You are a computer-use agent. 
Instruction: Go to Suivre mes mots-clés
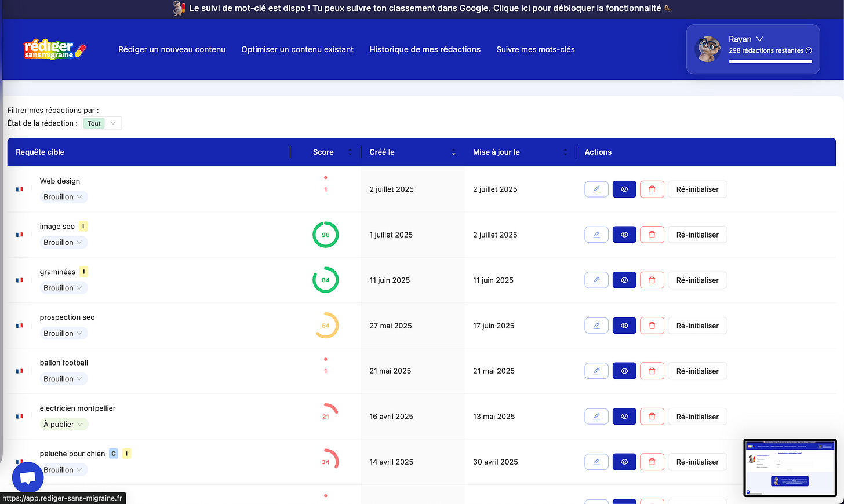coord(536,49)
